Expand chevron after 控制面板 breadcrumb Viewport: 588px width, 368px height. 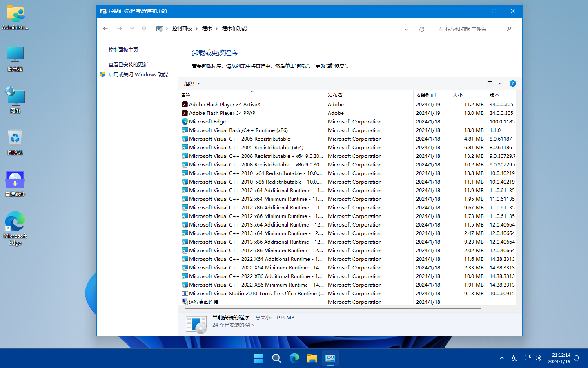coord(197,29)
